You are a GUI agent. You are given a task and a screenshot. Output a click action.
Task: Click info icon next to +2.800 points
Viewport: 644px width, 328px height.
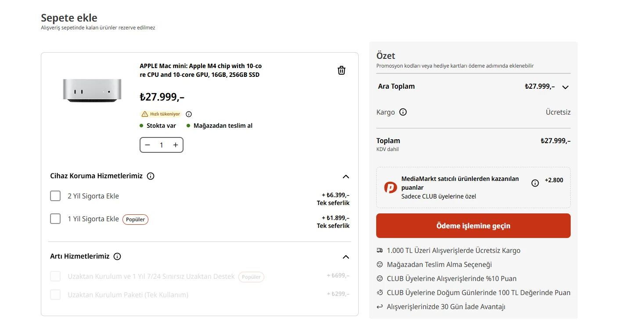click(535, 183)
